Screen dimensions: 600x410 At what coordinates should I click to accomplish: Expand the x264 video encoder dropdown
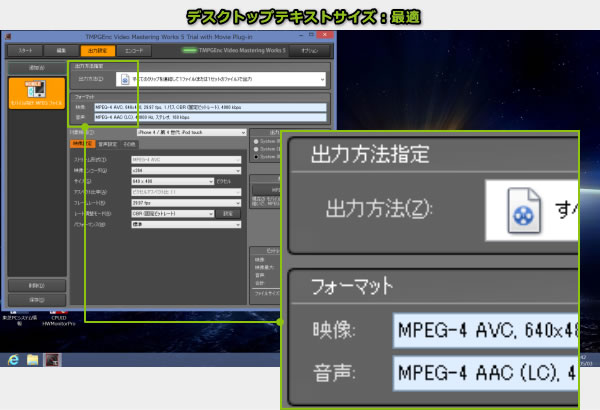tap(186, 170)
